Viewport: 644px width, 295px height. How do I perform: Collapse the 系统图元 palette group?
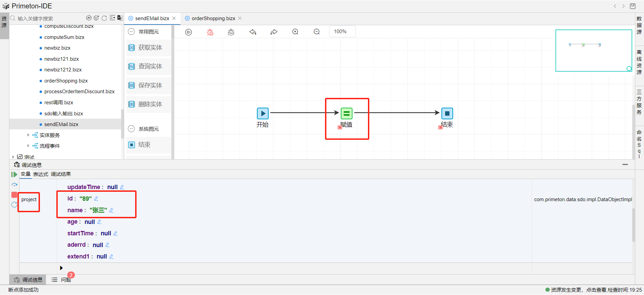tap(131, 129)
